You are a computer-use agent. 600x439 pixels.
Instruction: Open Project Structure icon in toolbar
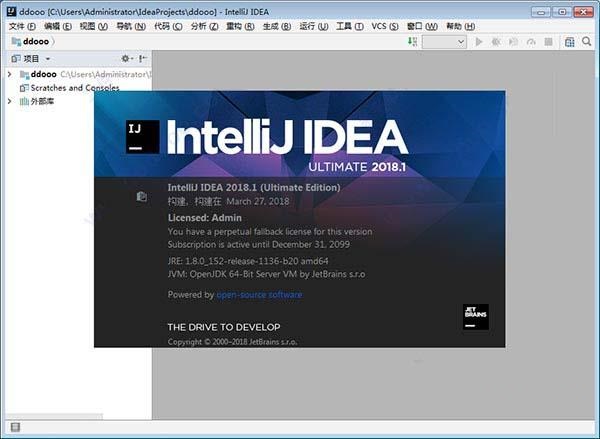[x=569, y=42]
